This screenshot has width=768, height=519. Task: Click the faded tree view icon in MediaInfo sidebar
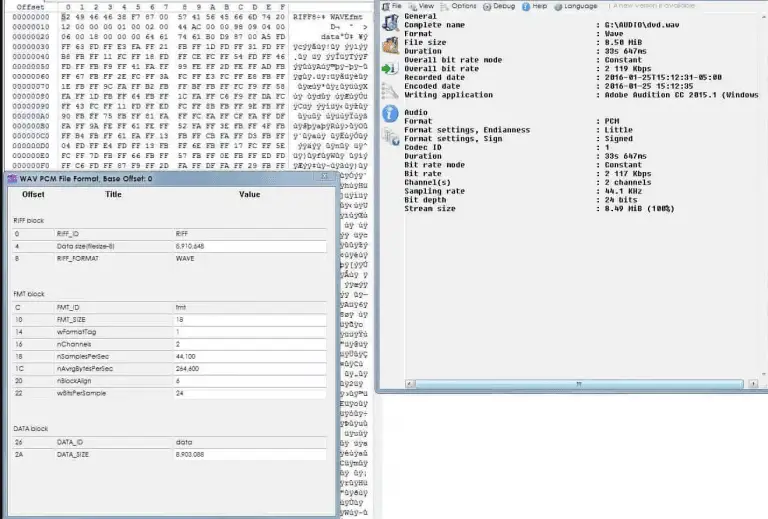pos(390,91)
